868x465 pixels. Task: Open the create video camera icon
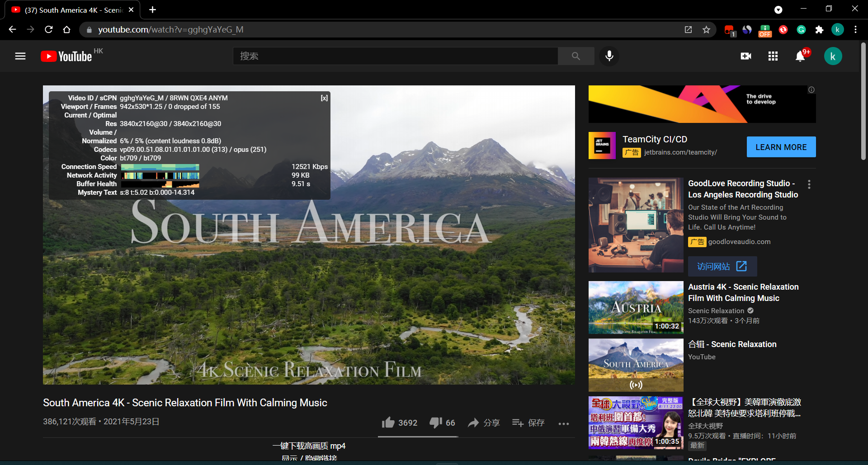pyautogui.click(x=746, y=56)
